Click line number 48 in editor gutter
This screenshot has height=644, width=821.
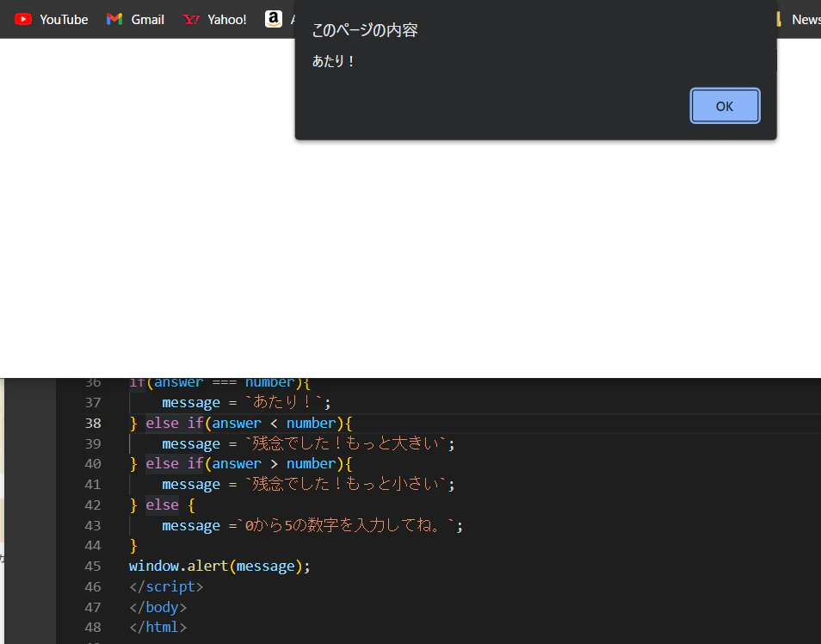tap(93, 628)
